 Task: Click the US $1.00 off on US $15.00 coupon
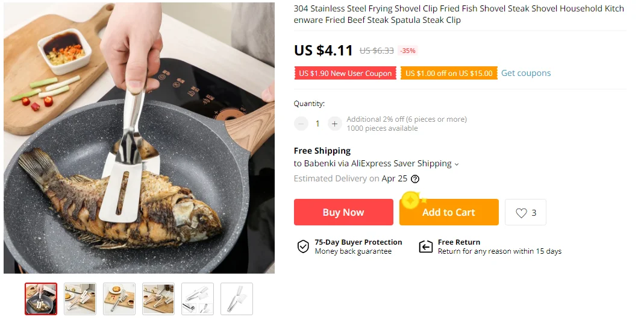pyautogui.click(x=449, y=74)
